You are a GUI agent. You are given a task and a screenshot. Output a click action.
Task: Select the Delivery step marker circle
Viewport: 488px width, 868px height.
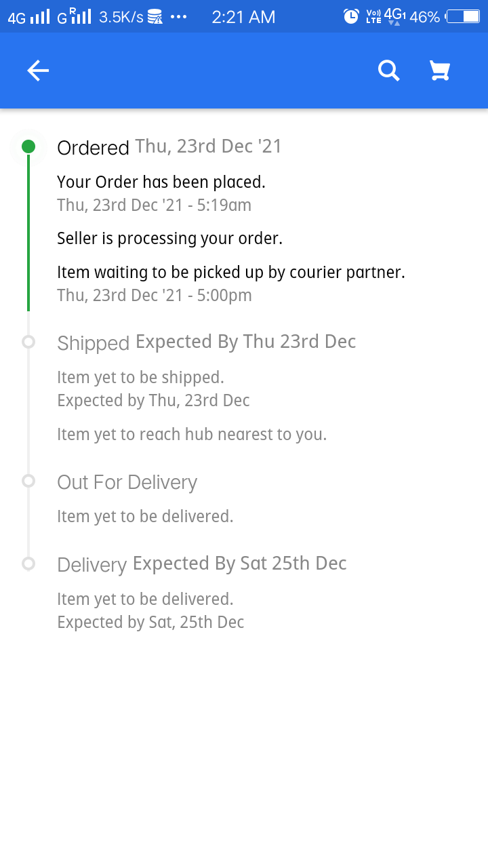(x=28, y=564)
